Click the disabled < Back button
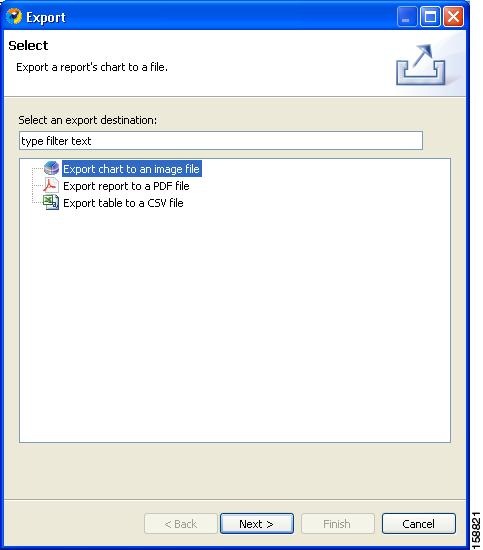This screenshot has width=483, height=550. point(181,524)
